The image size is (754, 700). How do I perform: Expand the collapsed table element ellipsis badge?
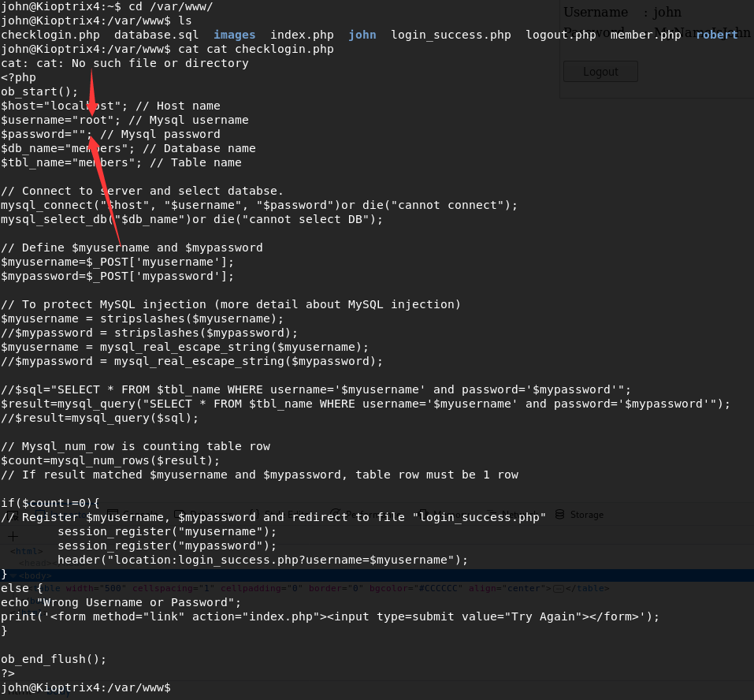coord(558,588)
